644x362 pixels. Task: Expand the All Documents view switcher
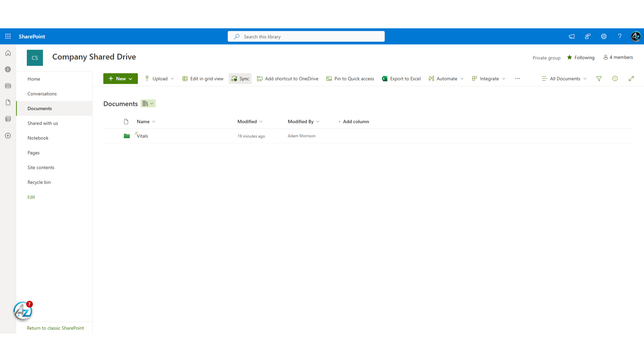tap(564, 78)
